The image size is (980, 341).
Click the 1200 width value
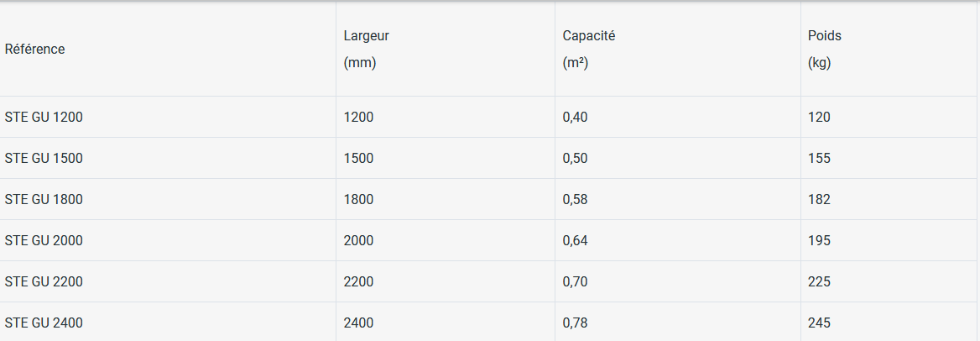358,118
